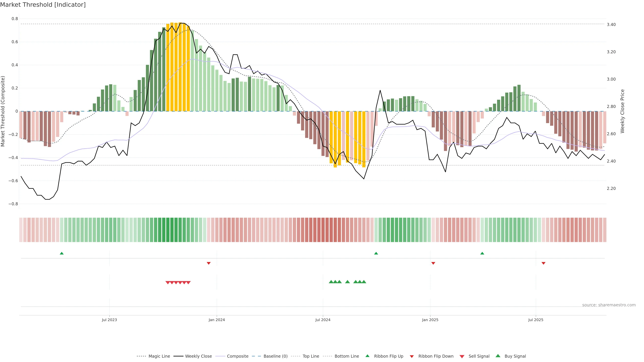Hide the Top Line series via the legend
Screen dimensions: 644x362
(x=311, y=356)
